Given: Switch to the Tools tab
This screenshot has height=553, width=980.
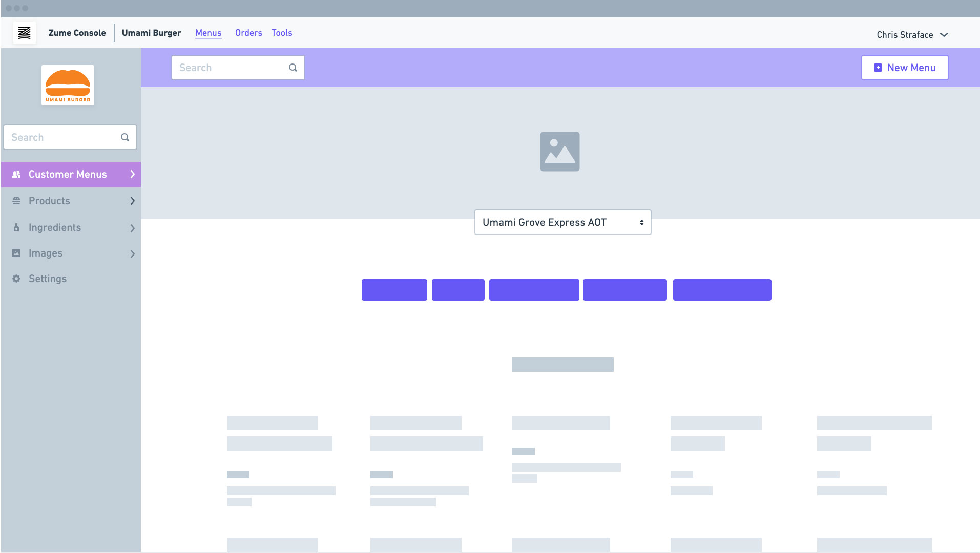Looking at the screenshot, I should click(282, 33).
